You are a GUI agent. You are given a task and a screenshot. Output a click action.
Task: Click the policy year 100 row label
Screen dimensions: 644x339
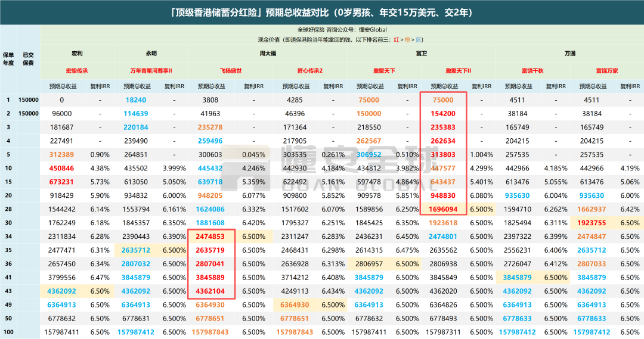pos(8,332)
